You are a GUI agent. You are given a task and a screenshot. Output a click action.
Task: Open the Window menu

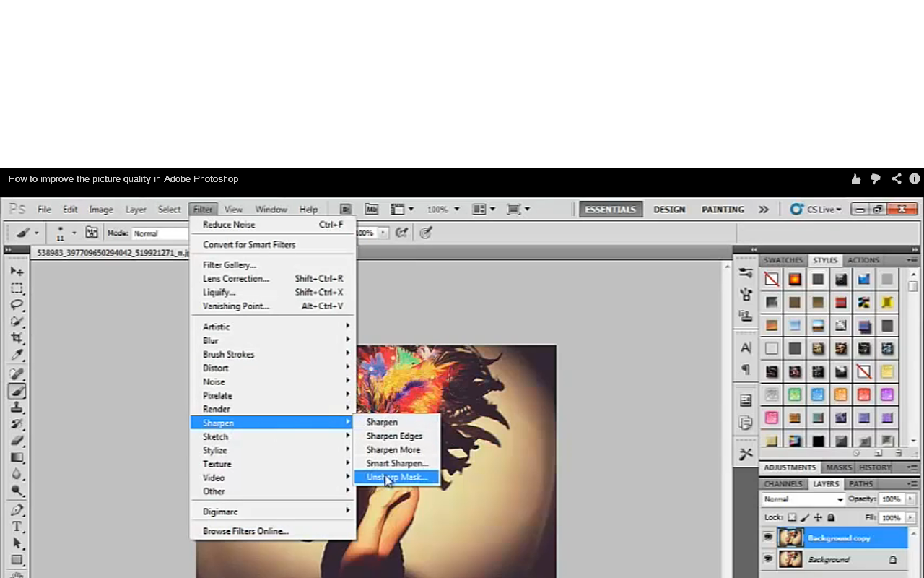[x=271, y=210]
